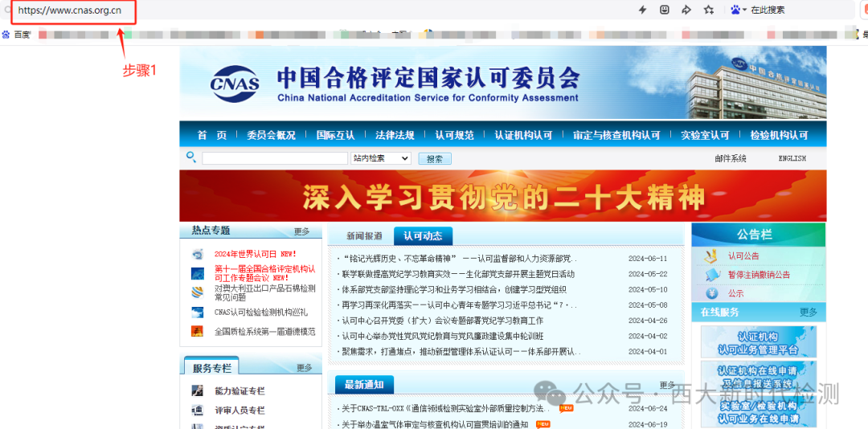Open 对澳大利亚出口产品石棉检测常见问题 link

coord(264,292)
